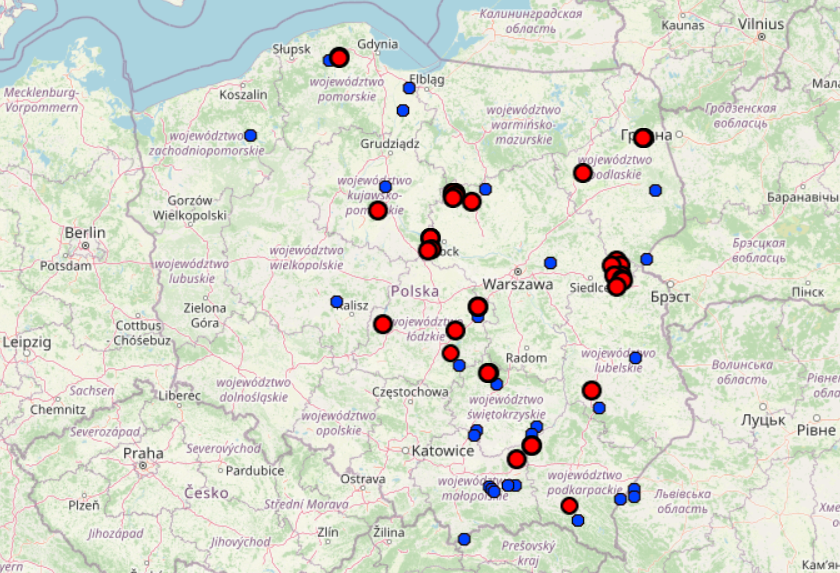Select the blue marker north of Brest

647,259
